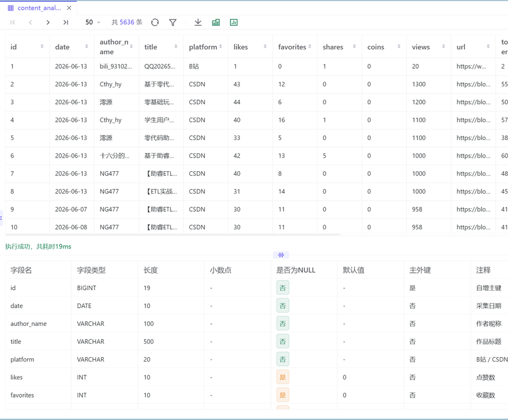Select title cell 【ETL实战...
508x420 pixels.
pyautogui.click(x=161, y=192)
